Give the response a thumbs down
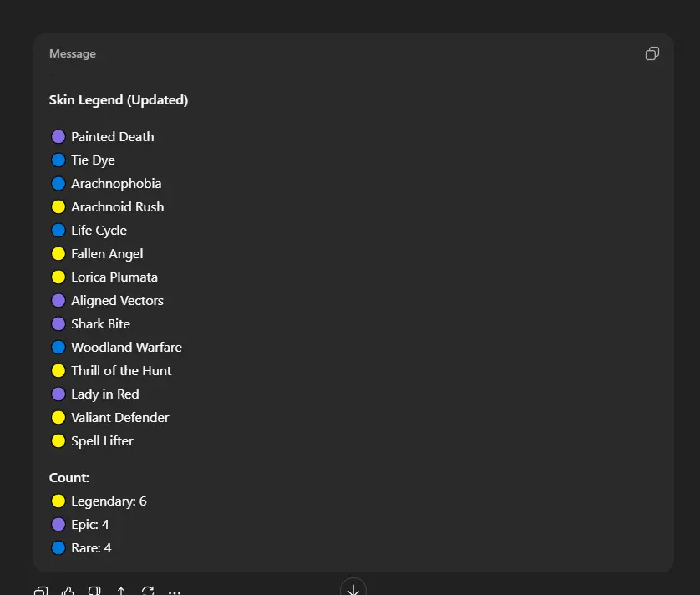700x595 pixels. pyautogui.click(x=94, y=592)
